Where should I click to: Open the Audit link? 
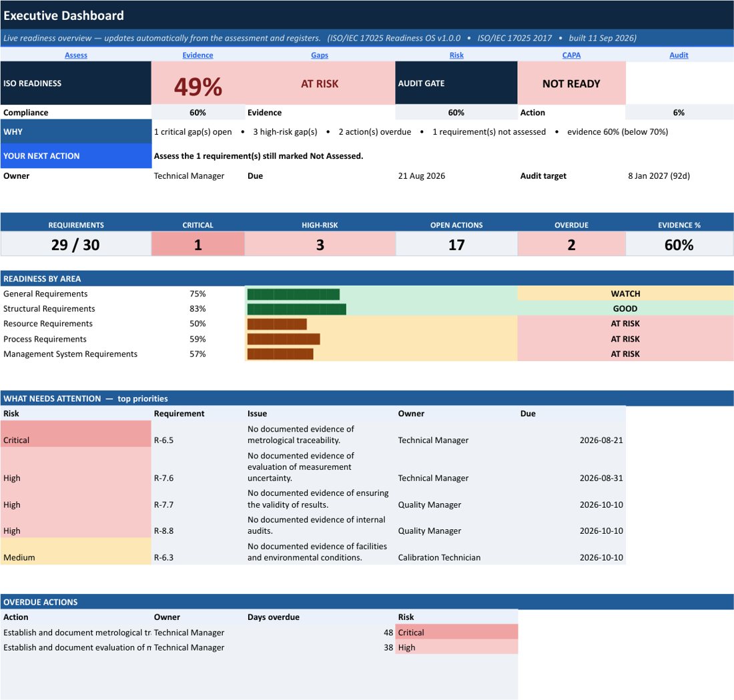click(679, 55)
